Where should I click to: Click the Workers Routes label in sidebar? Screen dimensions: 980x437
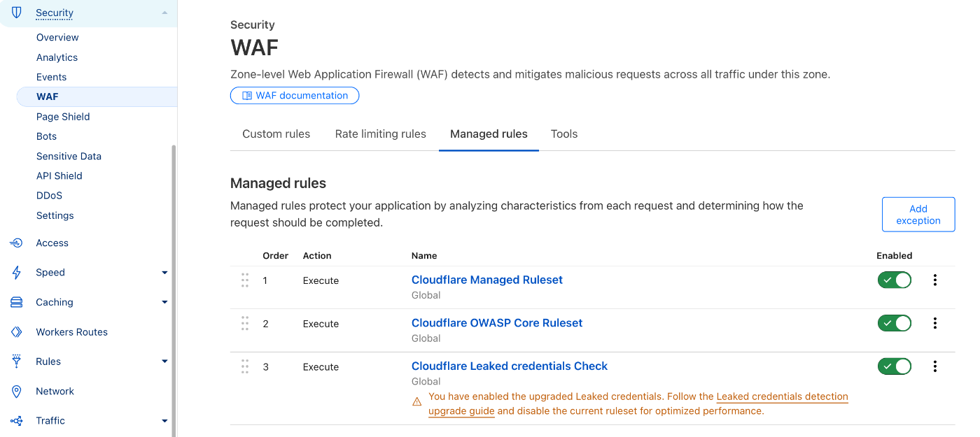pos(71,332)
